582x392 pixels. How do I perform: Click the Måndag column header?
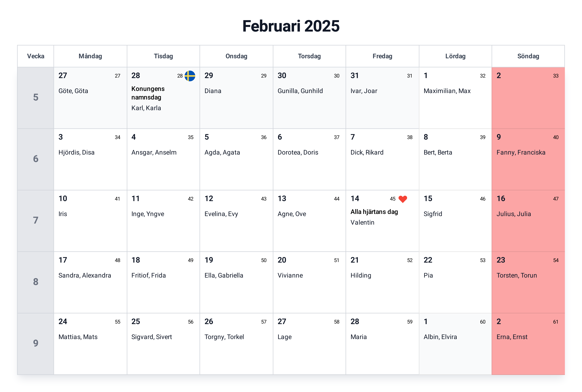tap(90, 56)
